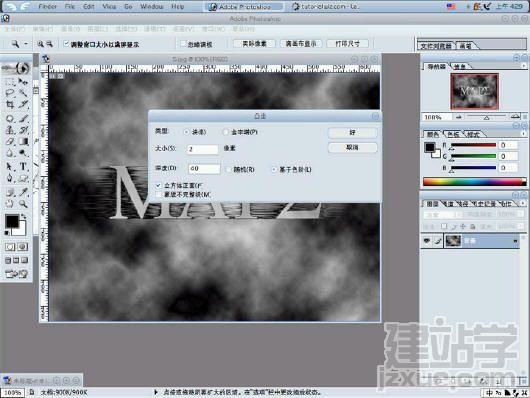Select the Lasso tool in the toolbox

pos(10,93)
